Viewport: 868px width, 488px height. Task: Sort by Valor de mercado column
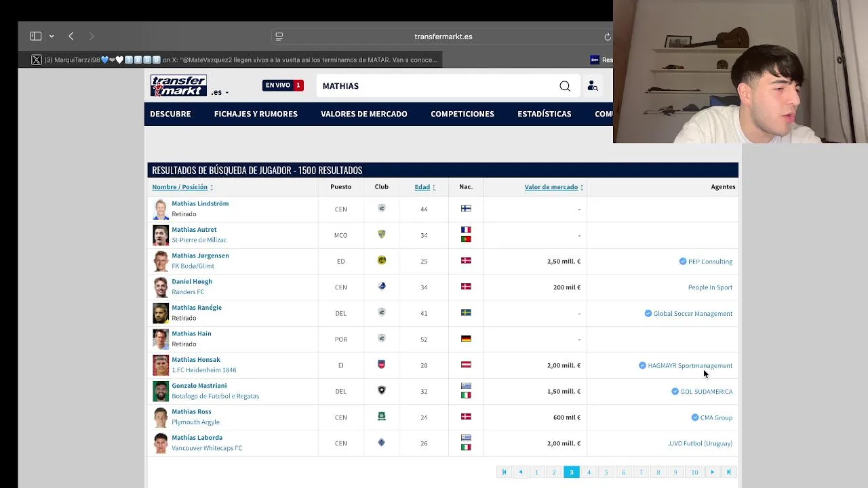(x=551, y=187)
